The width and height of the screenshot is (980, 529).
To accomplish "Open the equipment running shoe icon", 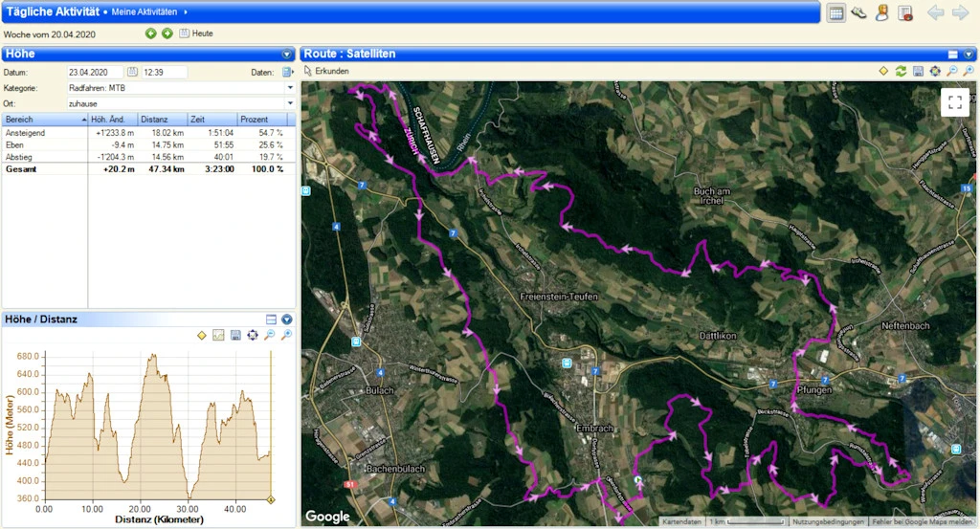I will click(x=859, y=12).
